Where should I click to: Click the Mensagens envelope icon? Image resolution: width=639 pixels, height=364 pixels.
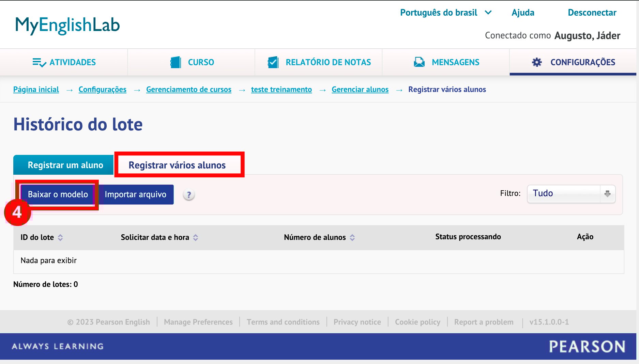(x=419, y=62)
